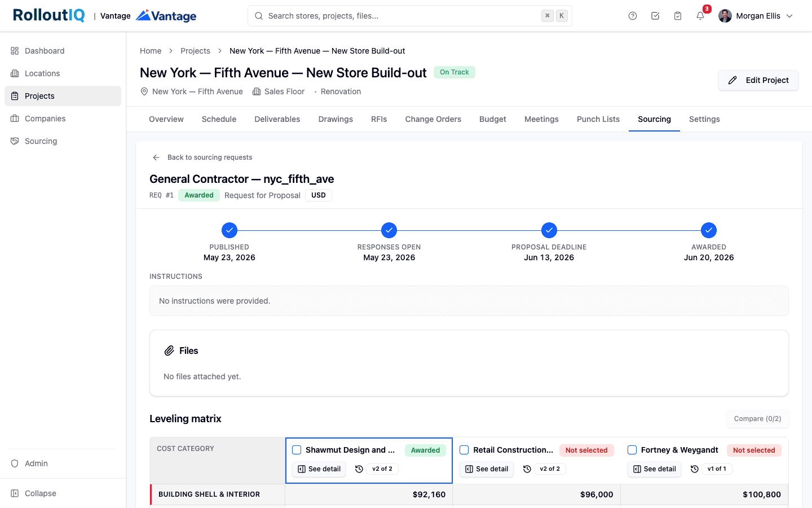The image size is (812, 508).
Task: Switch to the Overview tab
Action: coord(166,119)
